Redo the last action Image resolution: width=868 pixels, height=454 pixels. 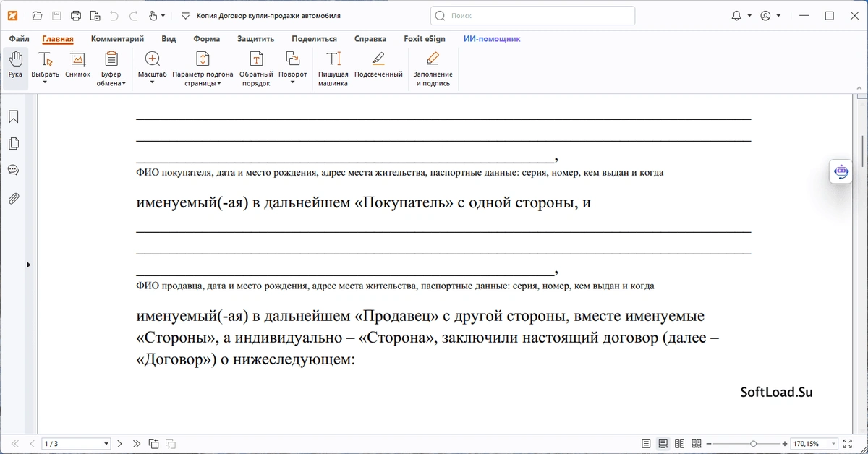coord(132,15)
